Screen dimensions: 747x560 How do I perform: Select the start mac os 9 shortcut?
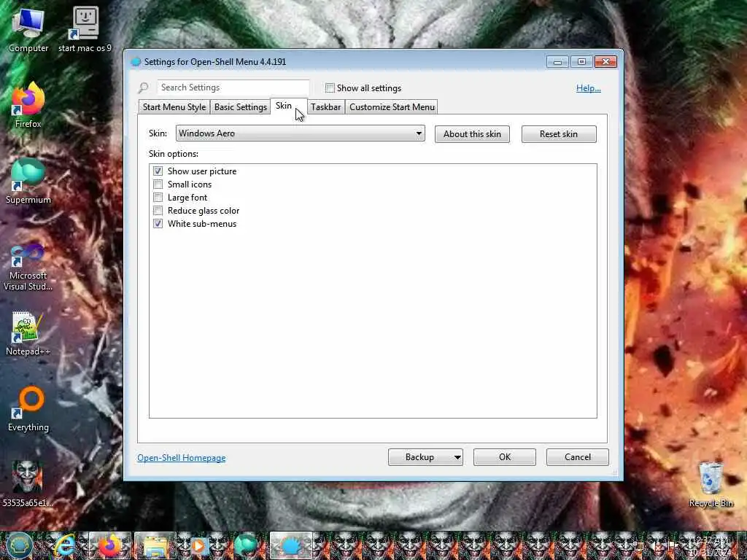(85, 29)
